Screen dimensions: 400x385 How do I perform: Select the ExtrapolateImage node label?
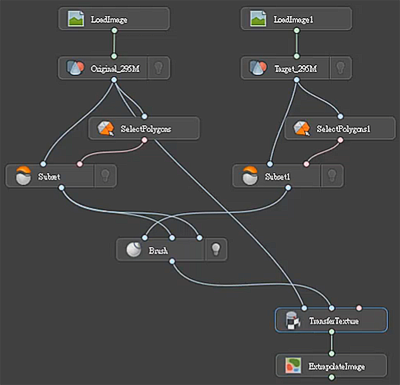[x=337, y=367]
